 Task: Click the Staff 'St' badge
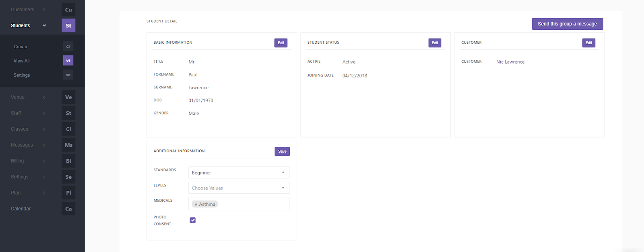pyautogui.click(x=68, y=113)
